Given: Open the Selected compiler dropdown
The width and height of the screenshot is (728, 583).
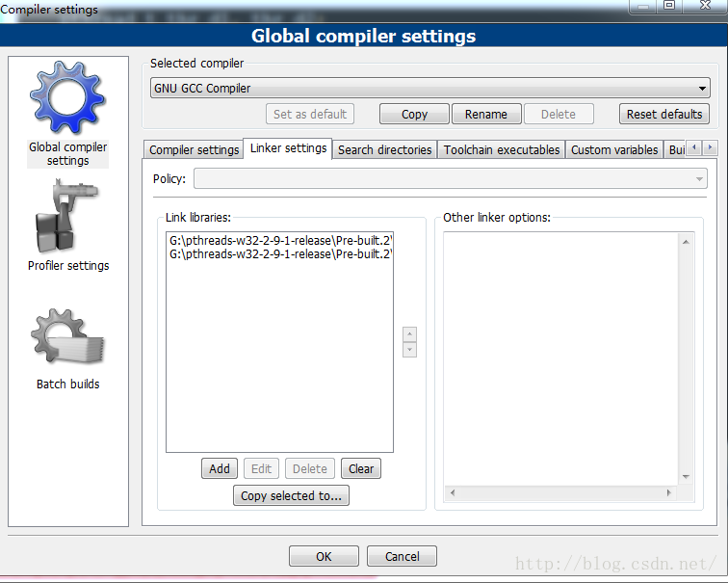Looking at the screenshot, I should (429, 88).
